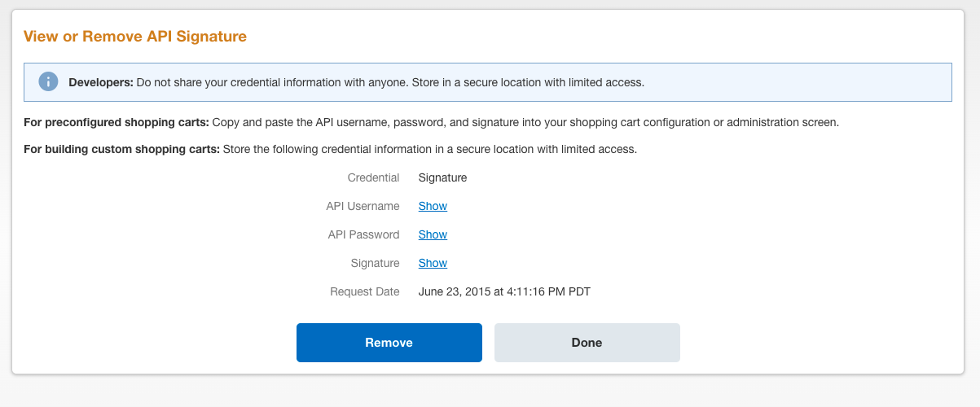
Task: Click the 'API Username' field label
Action: [x=363, y=206]
